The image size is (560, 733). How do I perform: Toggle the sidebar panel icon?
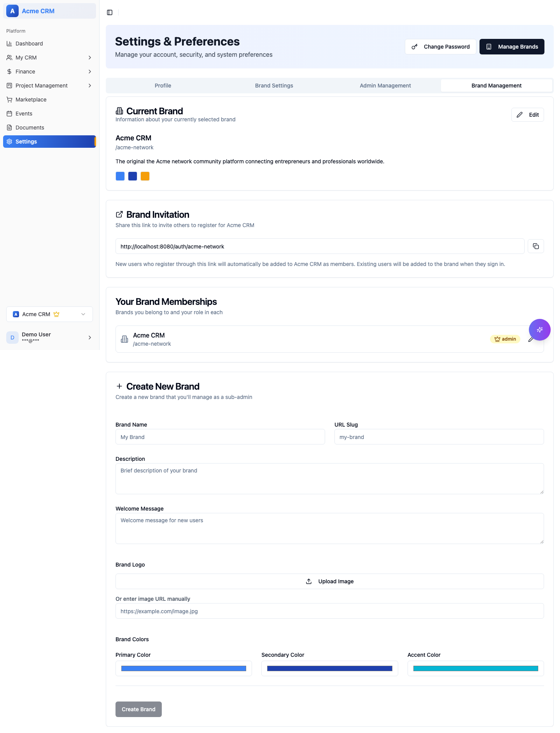(110, 12)
